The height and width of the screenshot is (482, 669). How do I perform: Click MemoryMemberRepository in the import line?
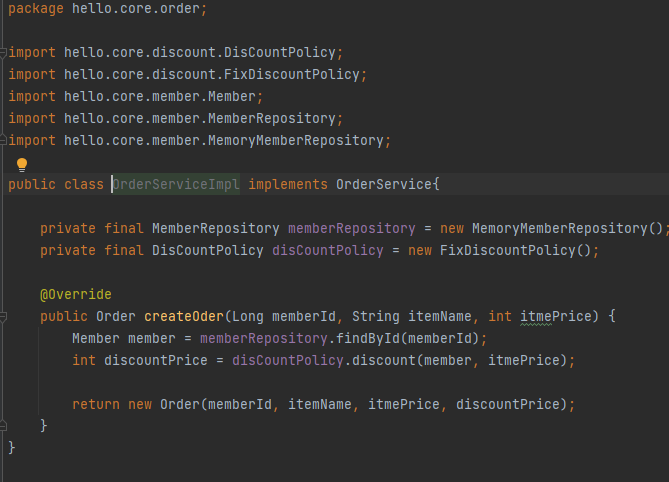coord(296,140)
